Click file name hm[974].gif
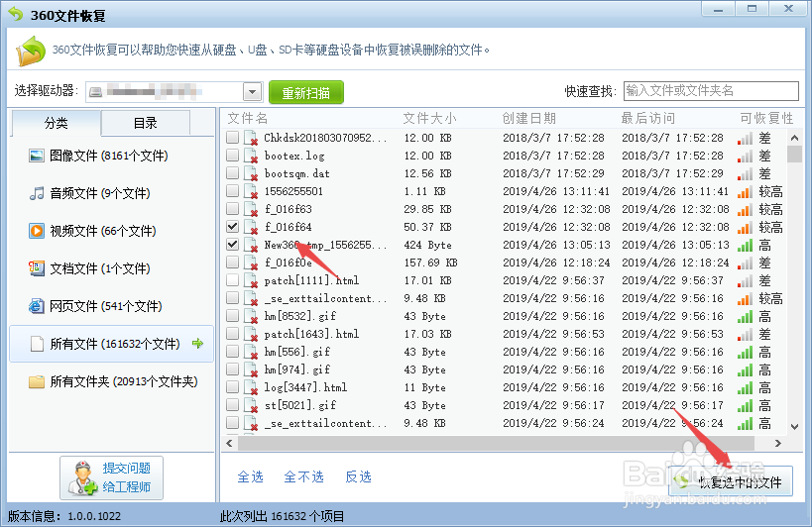 pos(297,369)
